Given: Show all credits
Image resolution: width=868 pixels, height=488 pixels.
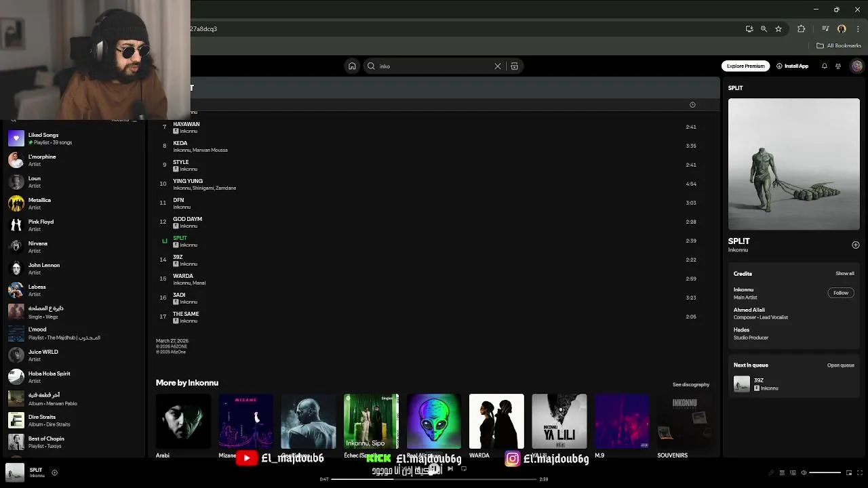Looking at the screenshot, I should pos(845,273).
